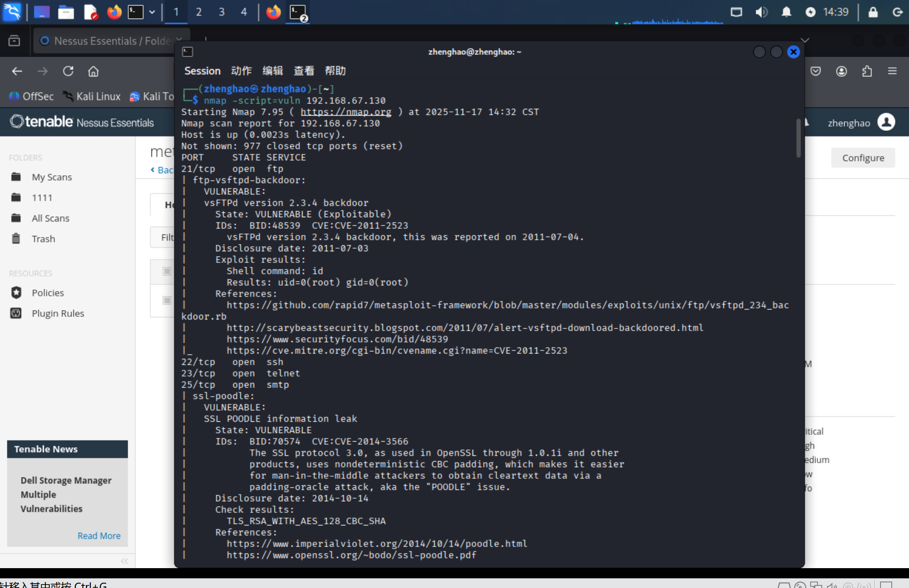Image resolution: width=909 pixels, height=588 pixels.
Task: Open the Policies shield icon
Action: point(16,293)
